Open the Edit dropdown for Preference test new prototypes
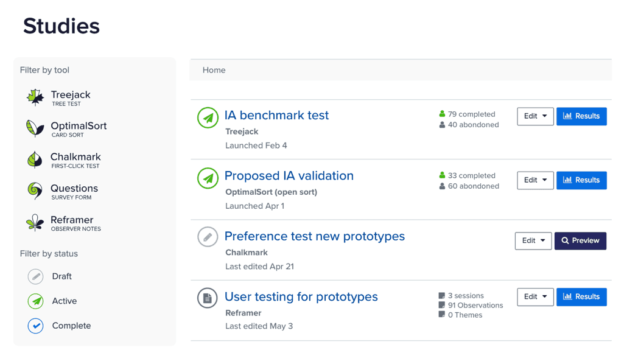Image resolution: width=627 pixels, height=364 pixels. 533,241
